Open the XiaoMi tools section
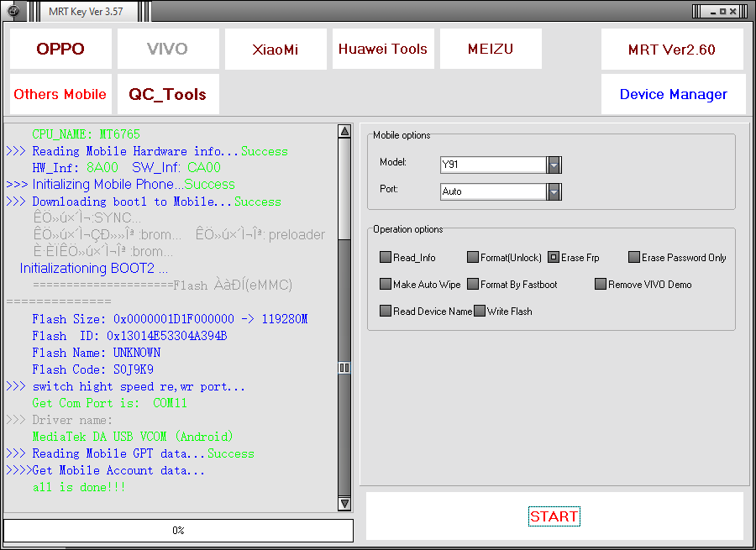 point(276,49)
